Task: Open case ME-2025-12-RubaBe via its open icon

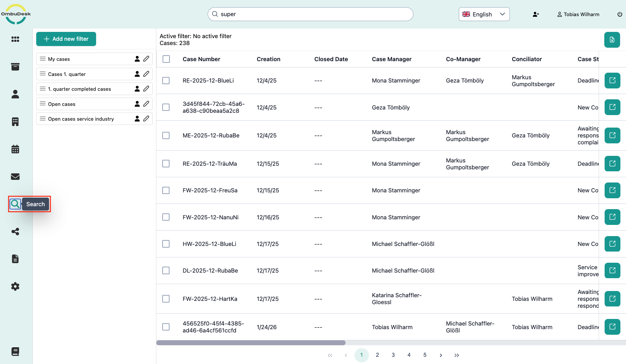Action: point(613,135)
